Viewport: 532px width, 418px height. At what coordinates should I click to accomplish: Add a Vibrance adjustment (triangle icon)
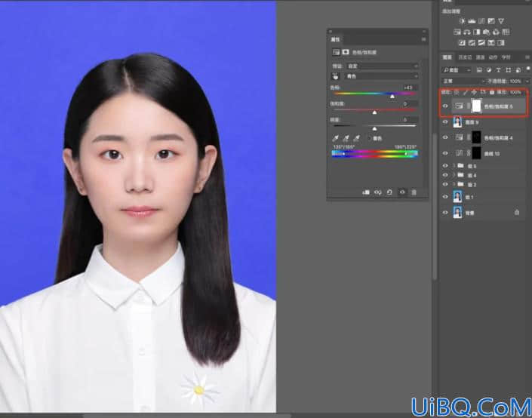point(501,21)
